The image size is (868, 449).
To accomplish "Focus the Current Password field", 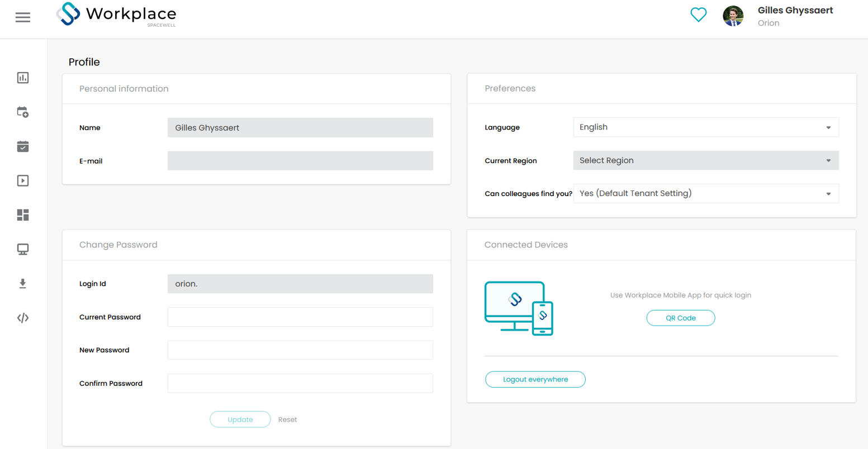I will point(300,317).
